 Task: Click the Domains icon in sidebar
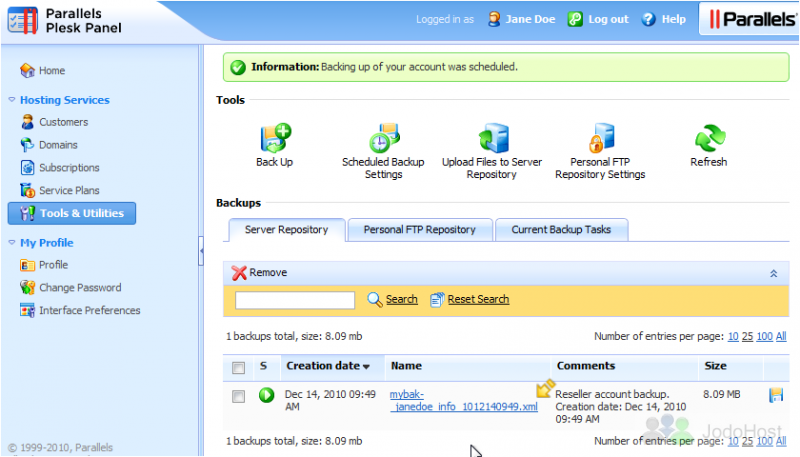pyautogui.click(x=27, y=145)
